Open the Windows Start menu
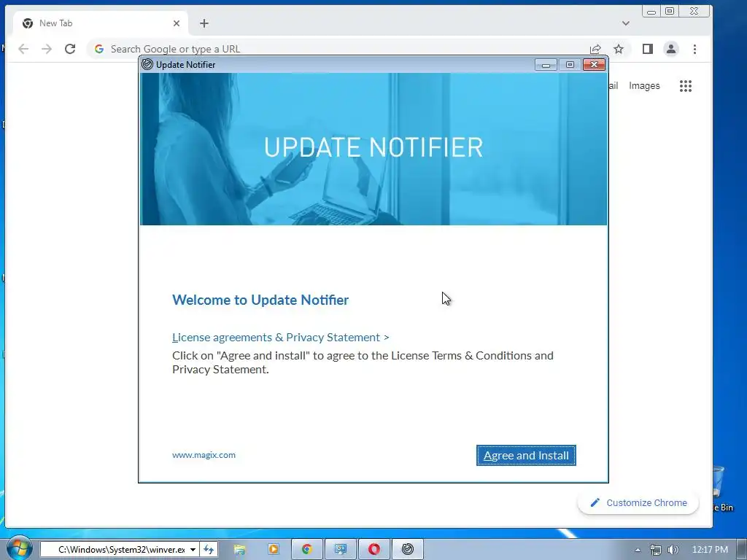 [19, 548]
